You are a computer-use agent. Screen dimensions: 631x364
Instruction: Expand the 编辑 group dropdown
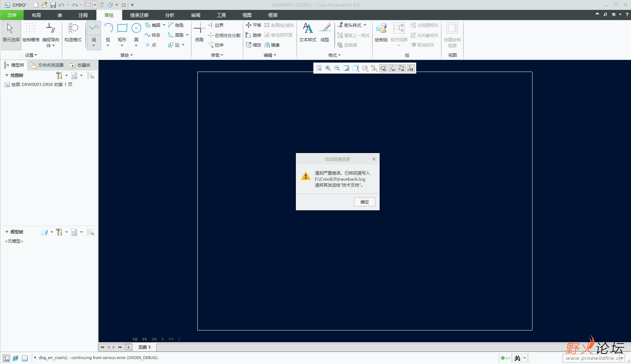point(270,55)
